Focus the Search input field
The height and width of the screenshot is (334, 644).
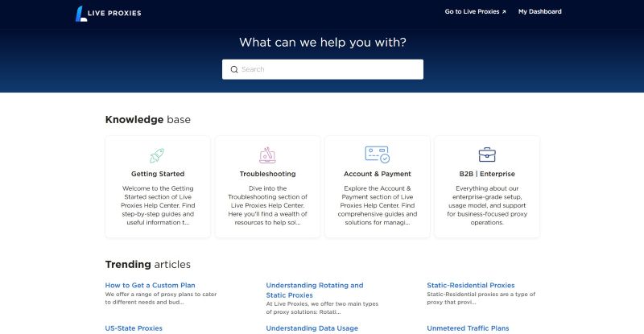coord(323,69)
